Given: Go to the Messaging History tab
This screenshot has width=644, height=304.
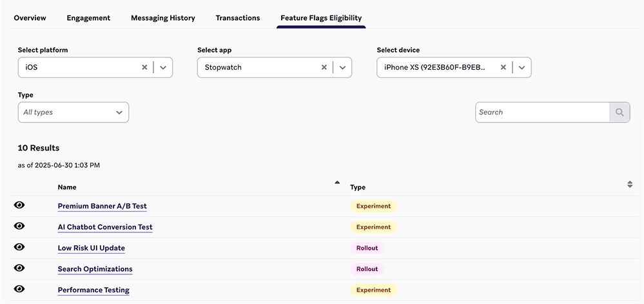Looking at the screenshot, I should click(162, 18).
